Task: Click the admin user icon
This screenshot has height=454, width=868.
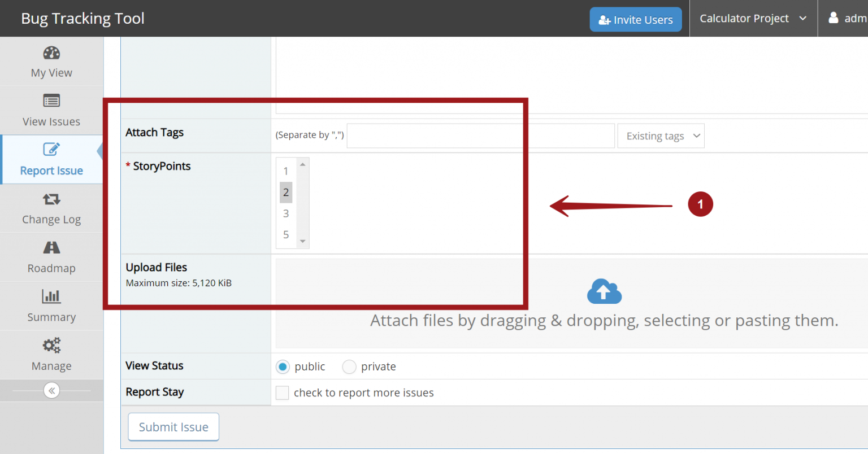Action: click(x=834, y=18)
